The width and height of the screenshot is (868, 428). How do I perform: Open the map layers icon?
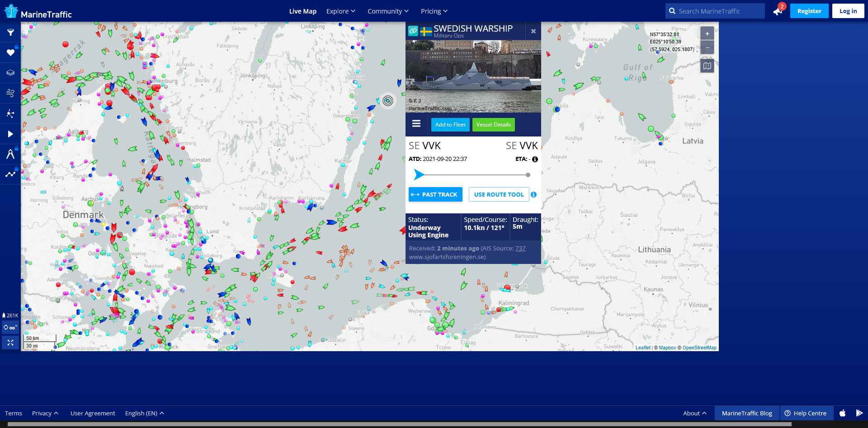10,73
